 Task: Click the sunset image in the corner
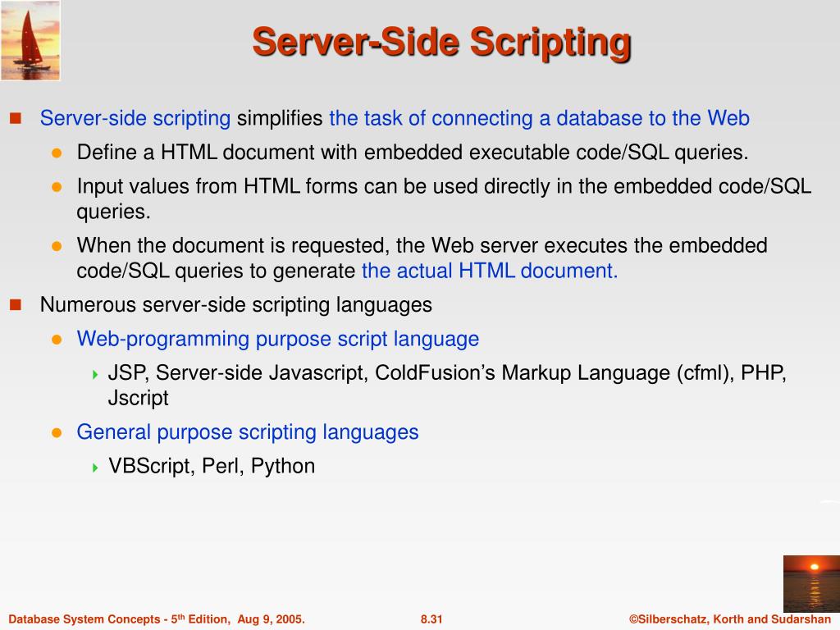(x=810, y=582)
